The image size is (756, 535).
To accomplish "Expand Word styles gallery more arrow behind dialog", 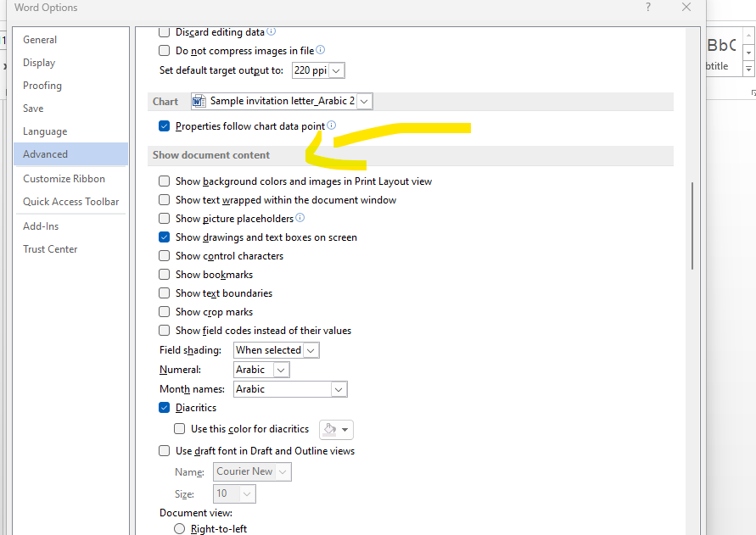I will pyautogui.click(x=748, y=69).
